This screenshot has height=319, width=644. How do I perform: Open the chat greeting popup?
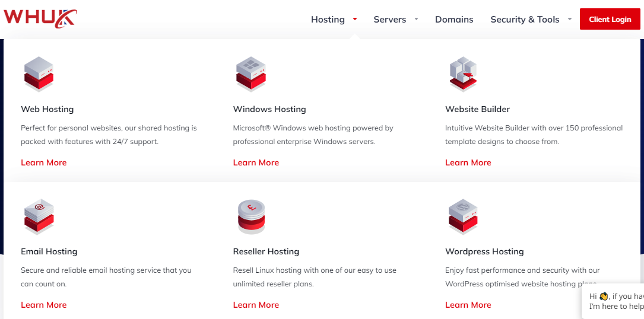point(615,301)
